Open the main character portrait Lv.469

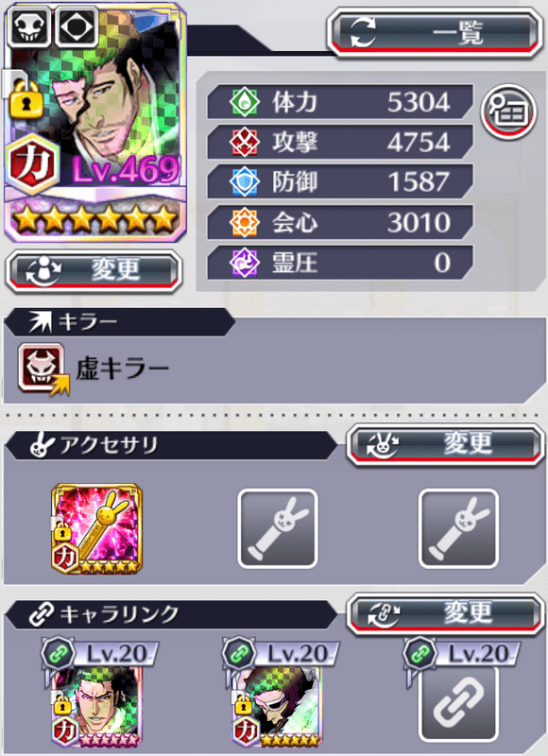[x=94, y=123]
